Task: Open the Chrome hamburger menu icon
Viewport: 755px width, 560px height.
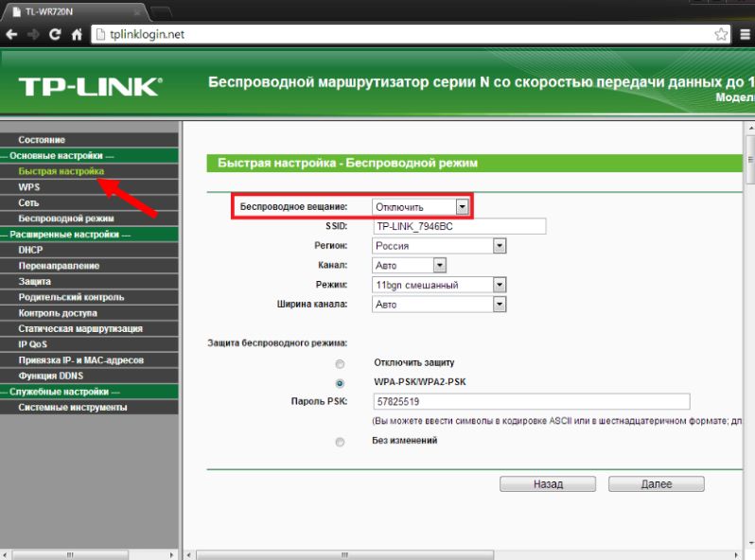Action: point(745,34)
